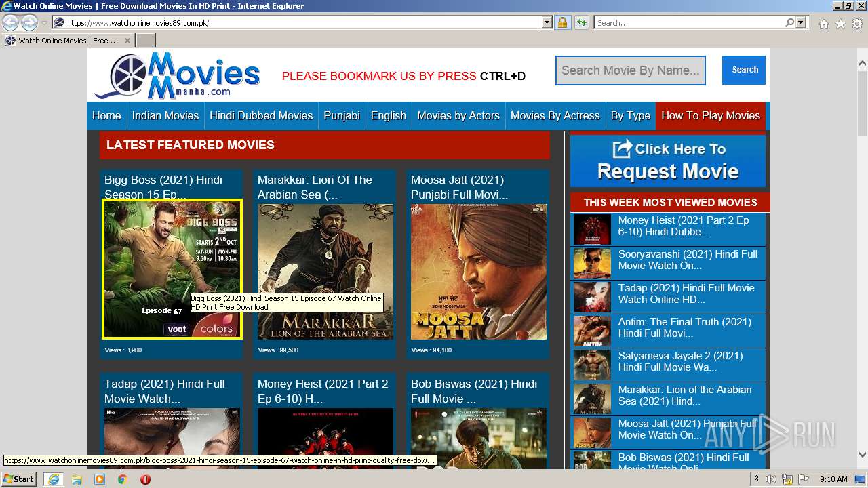Screen dimensions: 868x488
Task: Click Moosa Jatt (2021) Punjabi title link
Action: tap(459, 187)
